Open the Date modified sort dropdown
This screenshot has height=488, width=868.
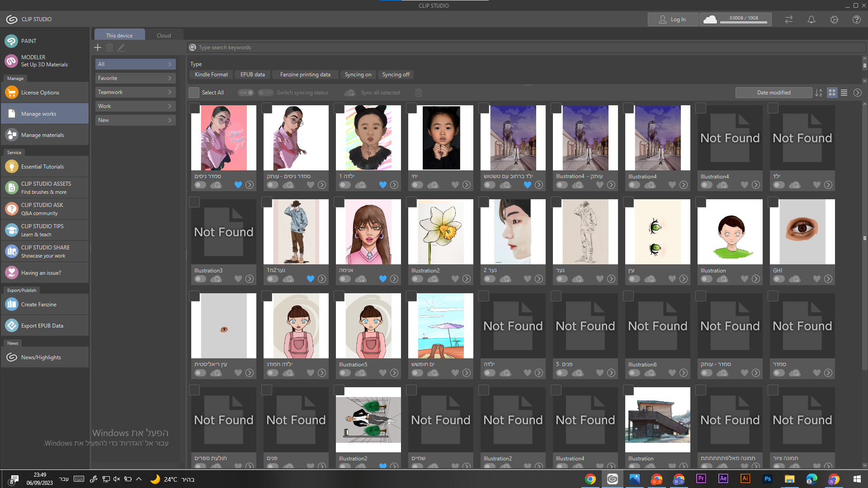[774, 93]
